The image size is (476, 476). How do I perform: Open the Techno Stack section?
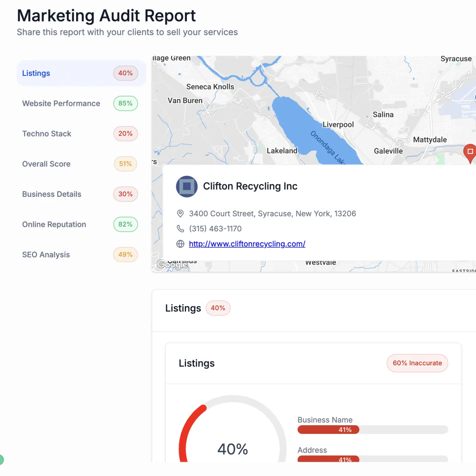[x=81, y=134]
